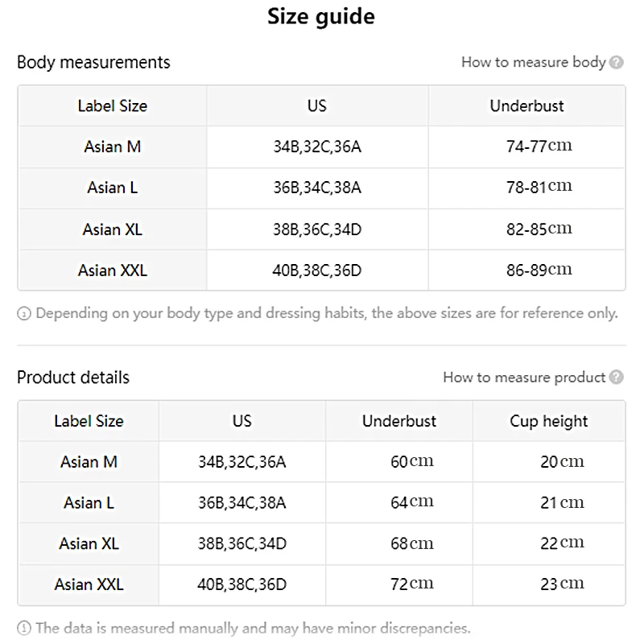Select Asian L row in Product details
Viewport: 644px width, 644px height.
[x=89, y=503]
